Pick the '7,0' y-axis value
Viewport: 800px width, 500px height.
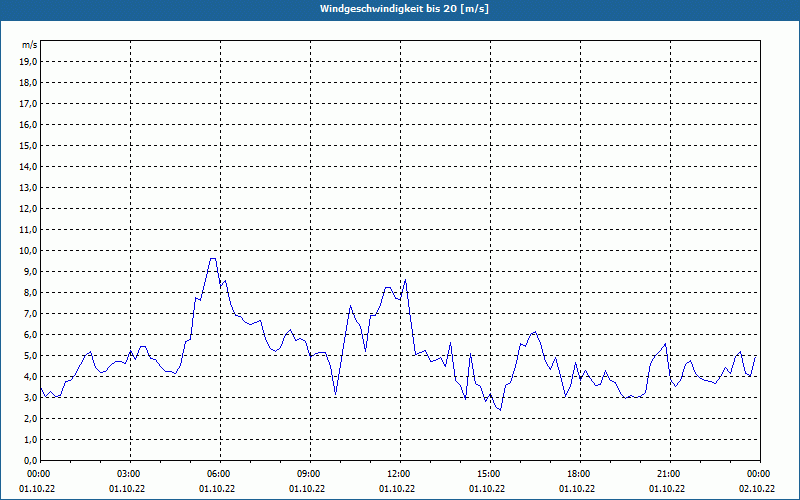pyautogui.click(x=30, y=313)
